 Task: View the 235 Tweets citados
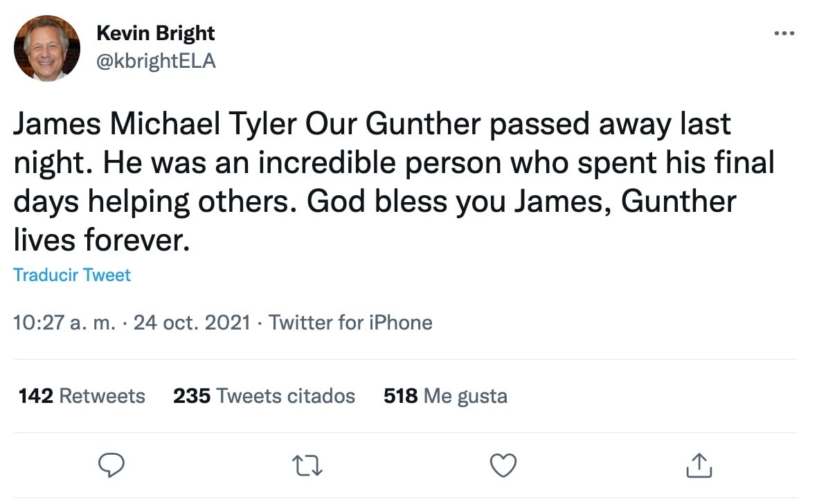coord(263,395)
